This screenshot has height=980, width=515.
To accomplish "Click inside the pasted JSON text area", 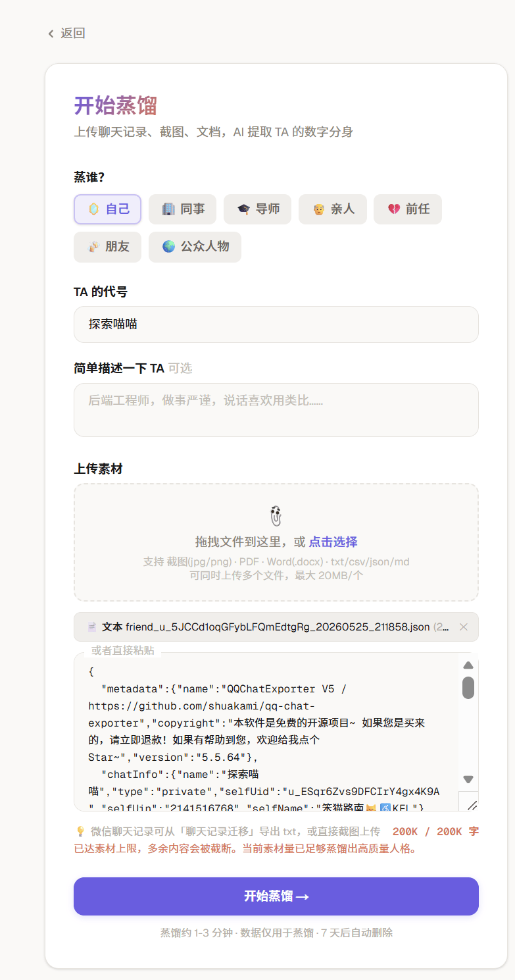I will pos(266,732).
